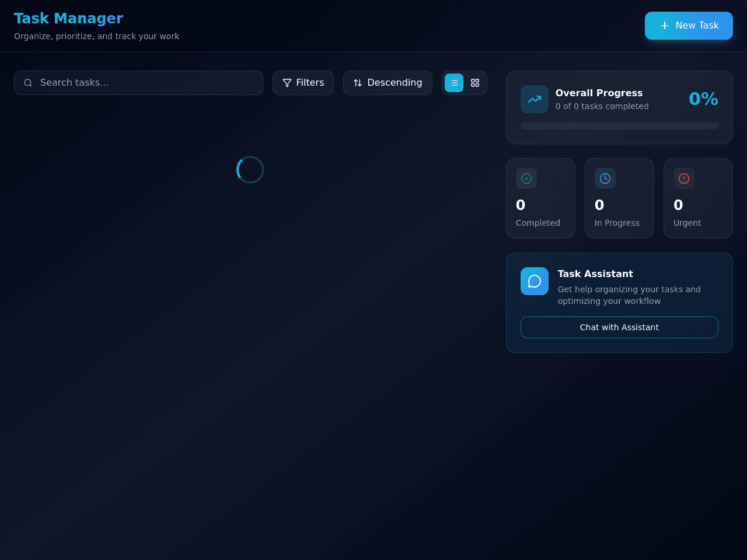The image size is (747, 560).
Task: Click the Overall Progress heading
Action: pyautogui.click(x=599, y=93)
